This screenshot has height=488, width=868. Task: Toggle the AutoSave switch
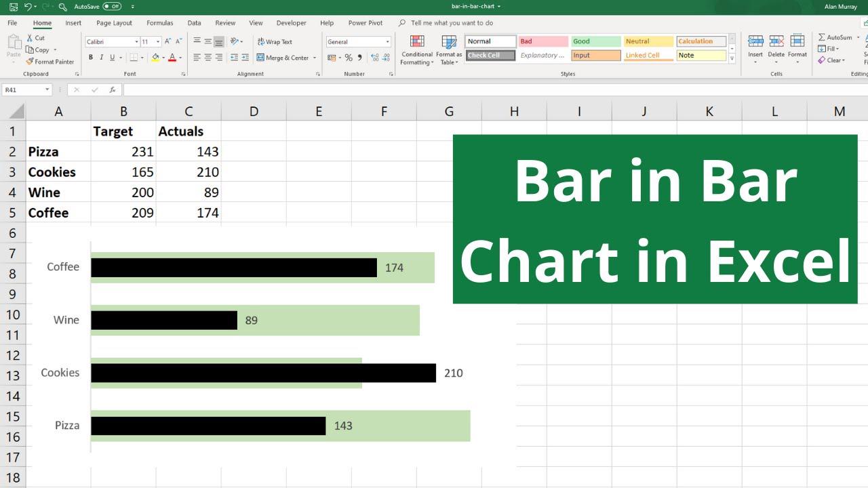[112, 6]
